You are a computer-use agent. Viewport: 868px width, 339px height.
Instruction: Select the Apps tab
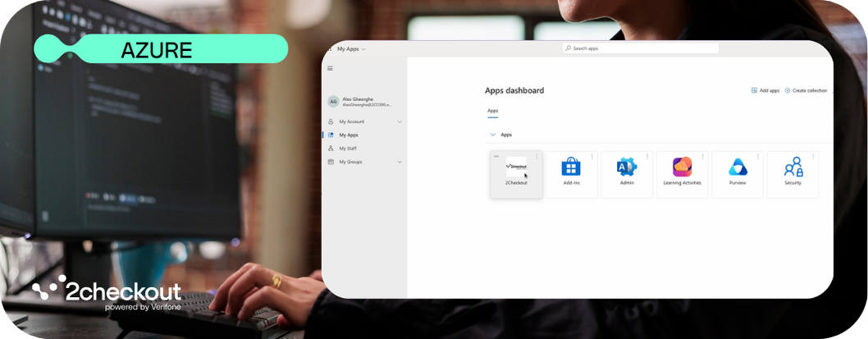point(493,111)
